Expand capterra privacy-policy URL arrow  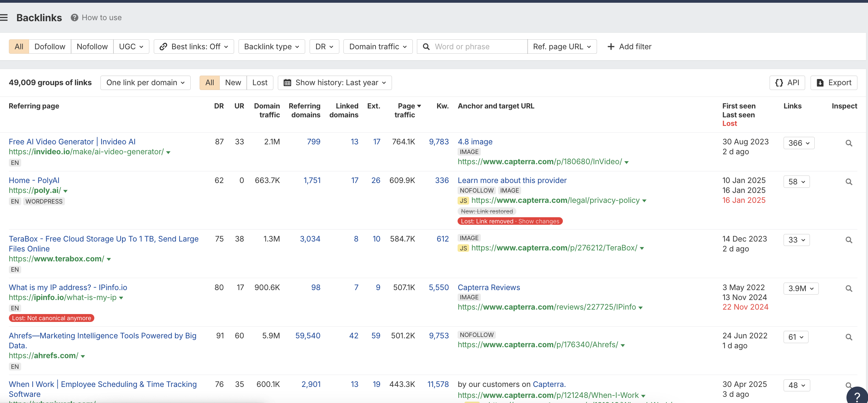pos(644,201)
